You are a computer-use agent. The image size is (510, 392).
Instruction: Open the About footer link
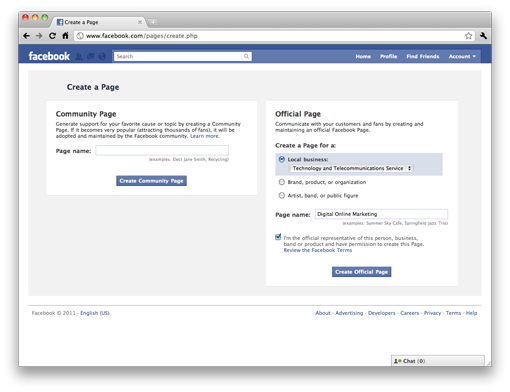point(323,313)
